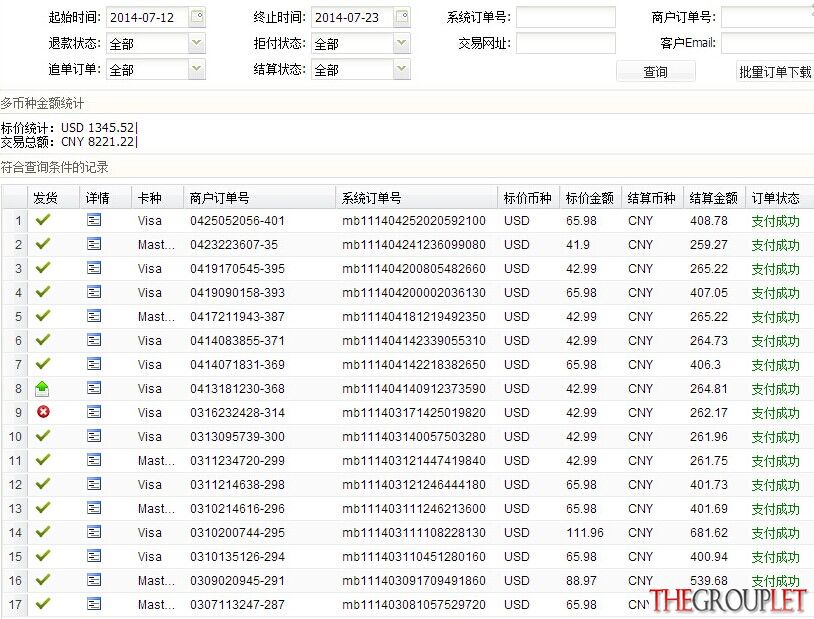Select price amount 88.97 in row 16
Viewport: 814px width, 619px height.
581,580
